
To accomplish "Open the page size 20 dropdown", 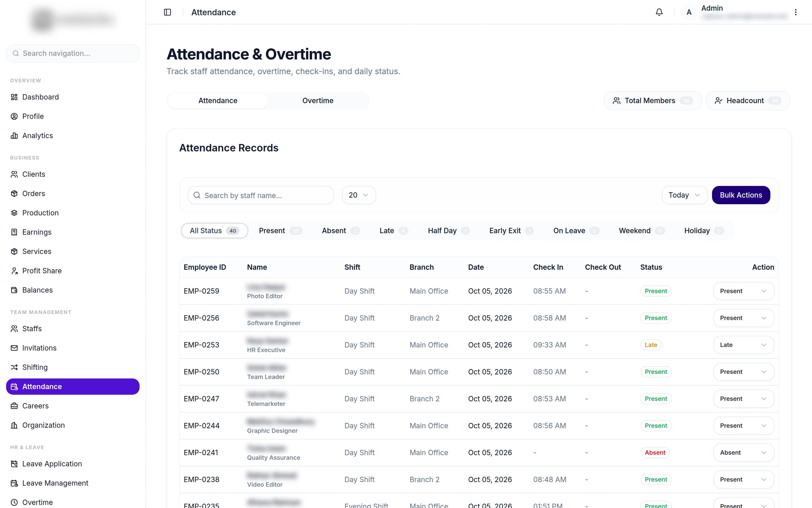I will pyautogui.click(x=359, y=195).
